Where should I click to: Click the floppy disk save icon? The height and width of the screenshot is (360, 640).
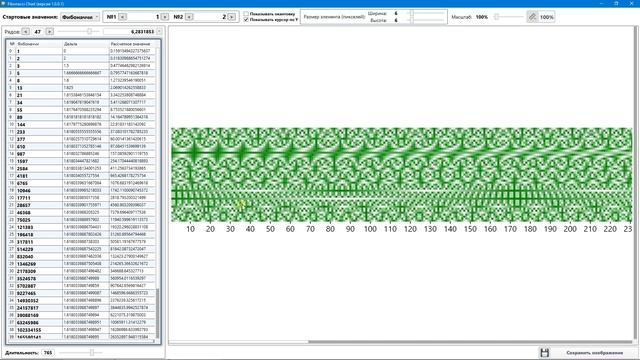point(544,353)
